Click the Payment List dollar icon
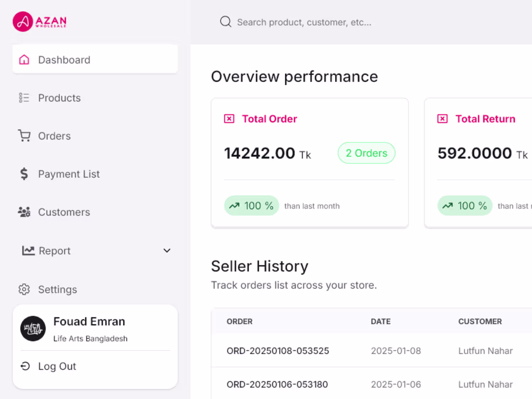Image resolution: width=532 pixels, height=399 pixels. [24, 174]
